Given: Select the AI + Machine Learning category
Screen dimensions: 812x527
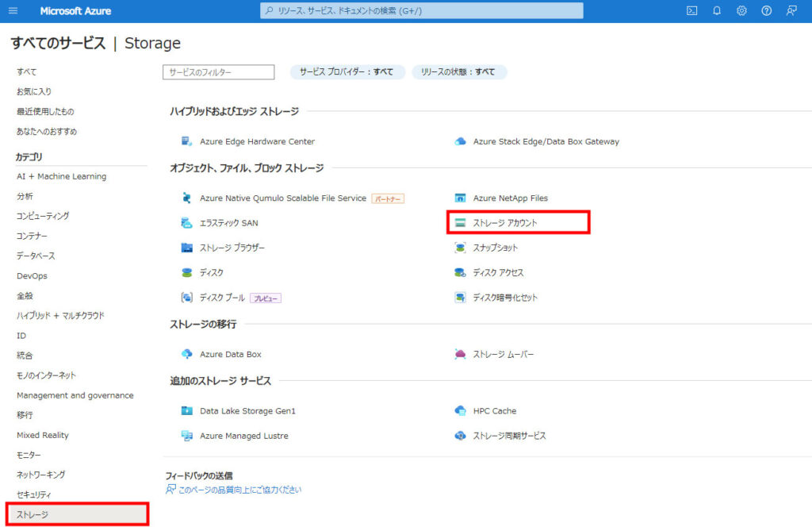Looking at the screenshot, I should click(x=61, y=176).
